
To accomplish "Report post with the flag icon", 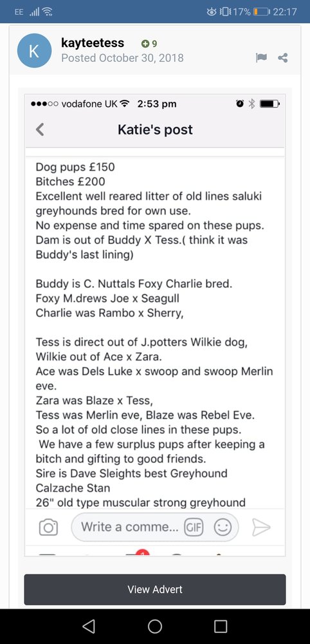I will point(260,58).
